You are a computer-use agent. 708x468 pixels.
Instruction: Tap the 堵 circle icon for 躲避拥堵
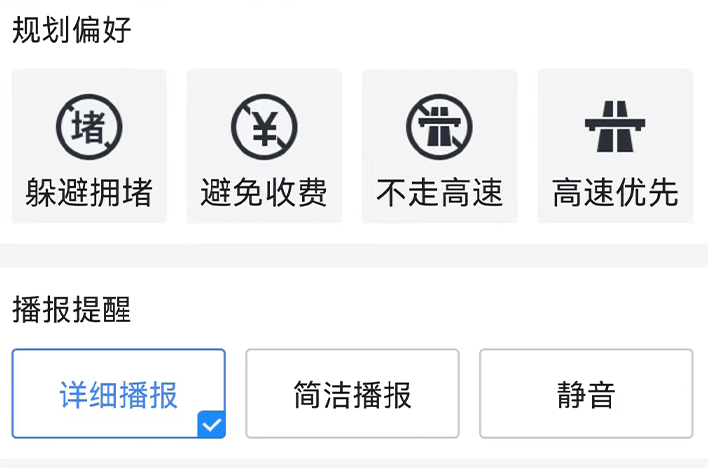point(89,126)
